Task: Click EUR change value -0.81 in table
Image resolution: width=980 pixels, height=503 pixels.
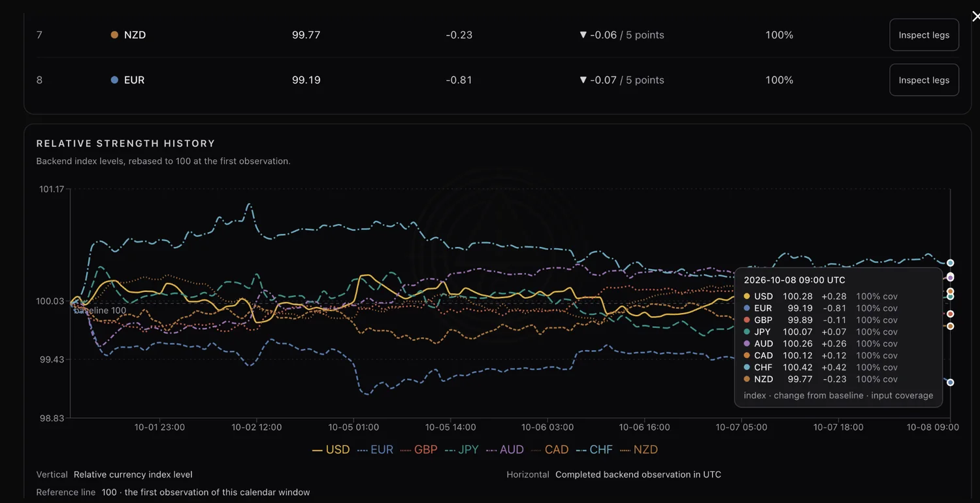Action: click(459, 80)
